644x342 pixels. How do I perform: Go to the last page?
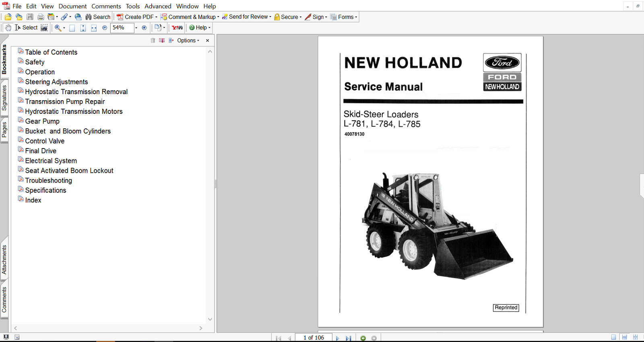349,338
